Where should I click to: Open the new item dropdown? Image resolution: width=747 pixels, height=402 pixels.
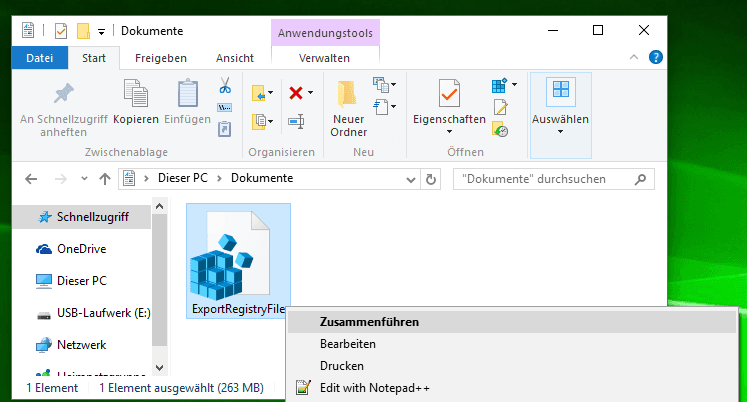click(384, 85)
